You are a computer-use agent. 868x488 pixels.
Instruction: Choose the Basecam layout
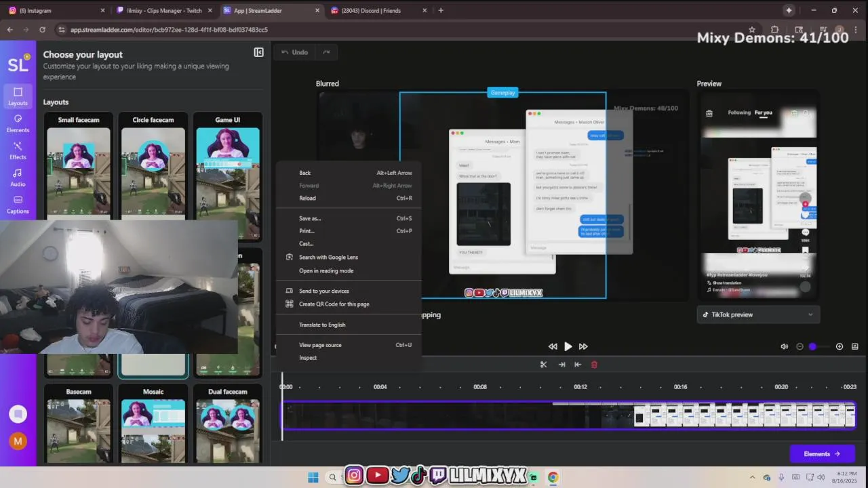(79, 424)
